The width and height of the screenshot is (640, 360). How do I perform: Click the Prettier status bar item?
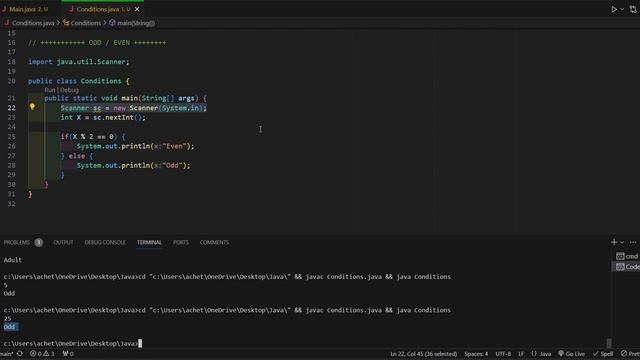[x=630, y=354]
